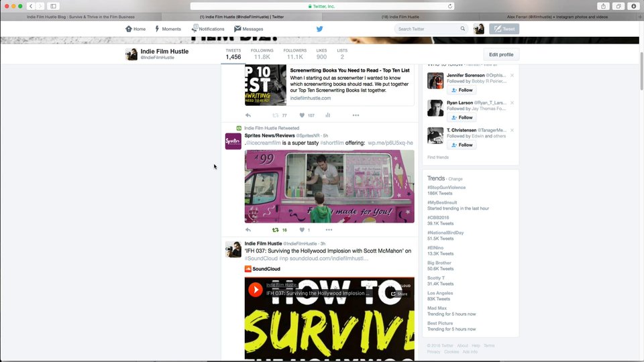The image size is (644, 362).
Task: Open the wp.me/p6U5xq-he link
Action: [x=390, y=143]
